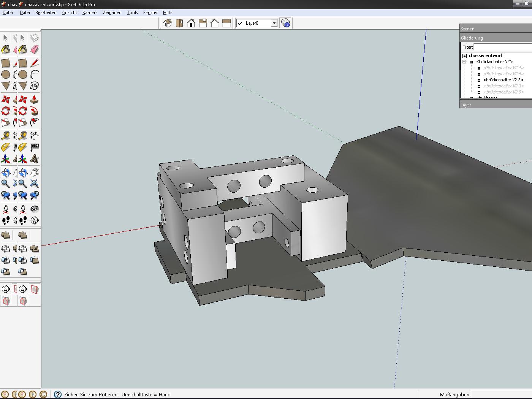Switch to Back view house outline
Image resolution: width=532 pixels, height=399 pixels.
(x=215, y=23)
